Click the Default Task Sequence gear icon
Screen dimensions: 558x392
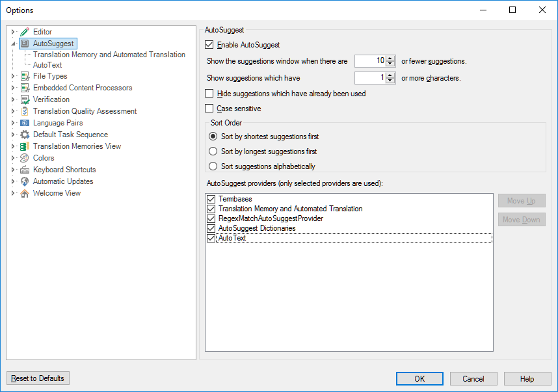tap(25, 135)
